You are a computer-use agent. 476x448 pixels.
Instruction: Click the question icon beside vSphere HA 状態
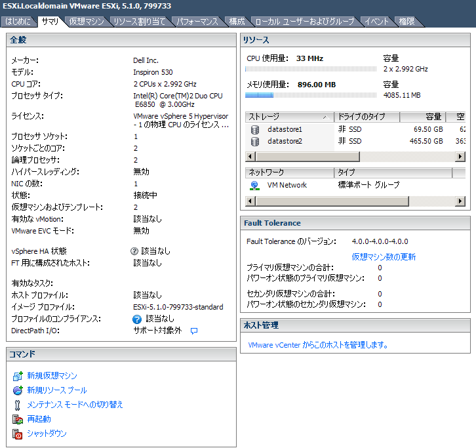[x=134, y=251]
